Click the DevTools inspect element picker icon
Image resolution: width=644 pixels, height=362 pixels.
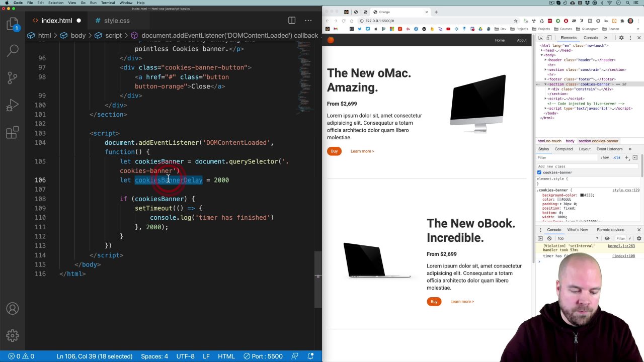(540, 38)
